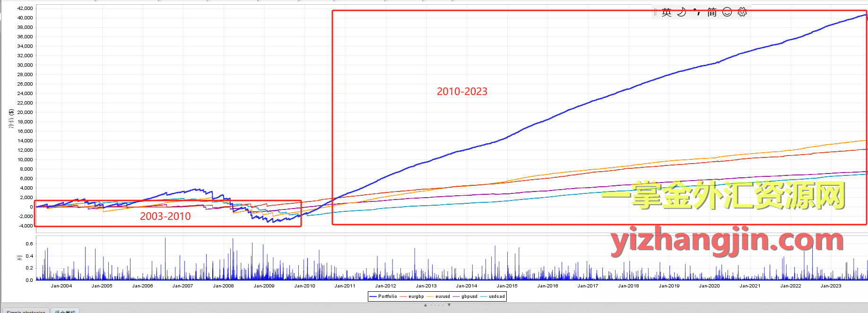This screenshot has width=868, height=313.
Task: Click the Jan-2015 x-axis label
Action: pyautogui.click(x=507, y=286)
